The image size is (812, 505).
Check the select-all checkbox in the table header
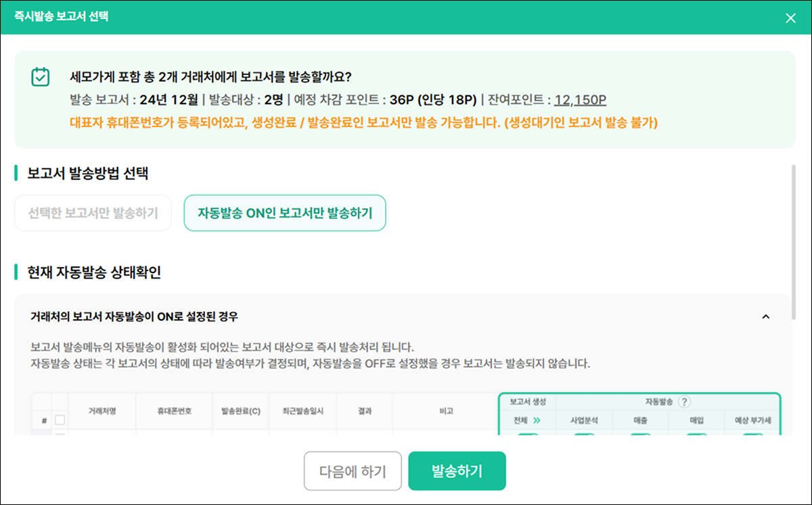tap(60, 420)
